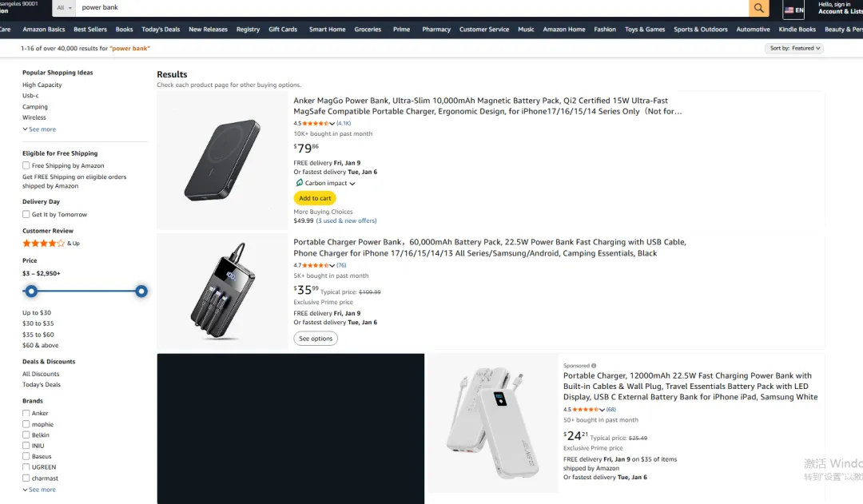Add Anker MagGo to cart
863x504 pixels.
coord(315,198)
